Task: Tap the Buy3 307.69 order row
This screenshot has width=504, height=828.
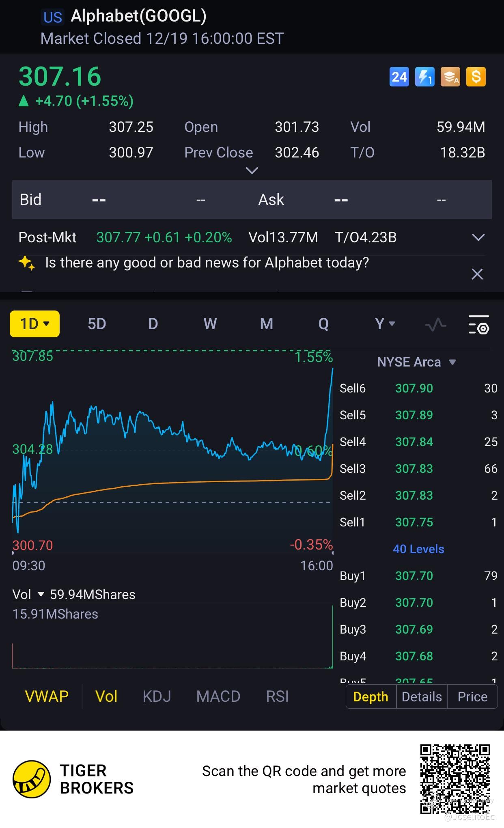Action: 418,630
